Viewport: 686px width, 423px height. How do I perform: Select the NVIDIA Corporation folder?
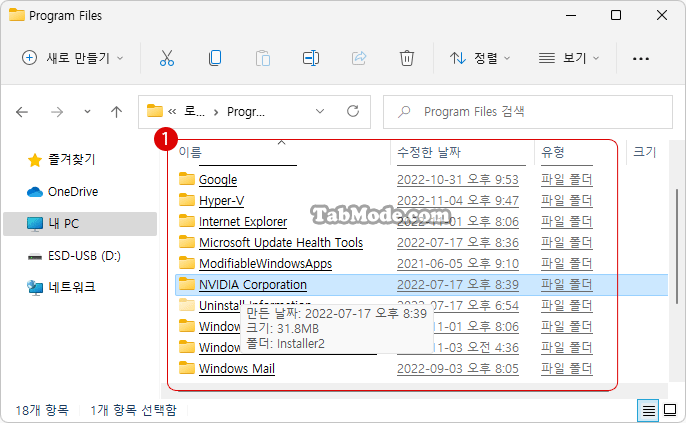click(252, 284)
